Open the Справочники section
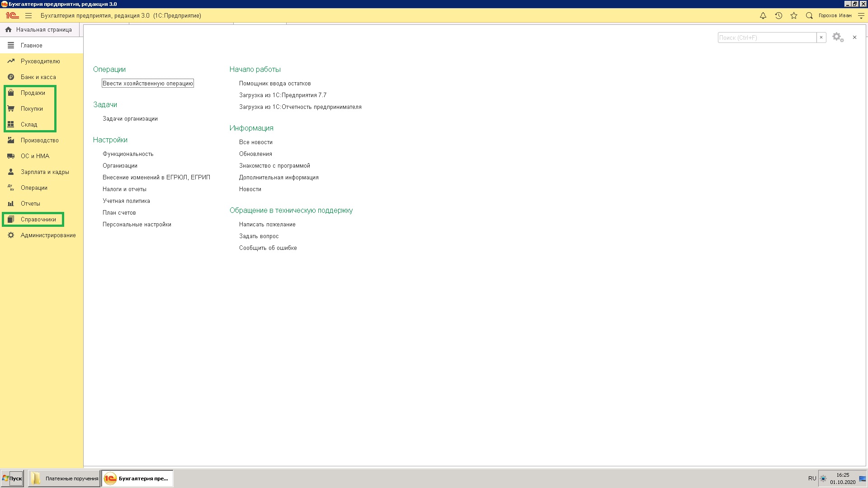Viewport: 868px width, 488px height. pyautogui.click(x=38, y=220)
